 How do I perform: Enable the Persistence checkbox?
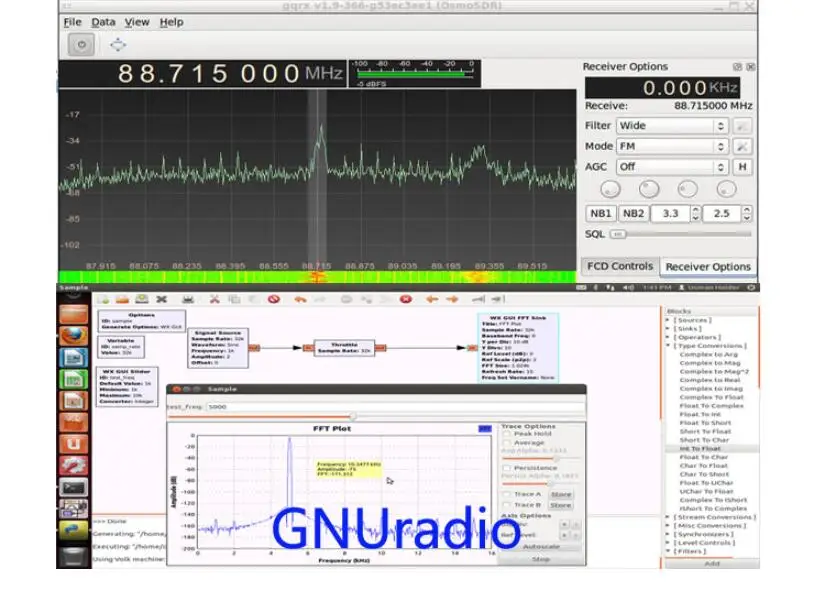click(x=506, y=468)
